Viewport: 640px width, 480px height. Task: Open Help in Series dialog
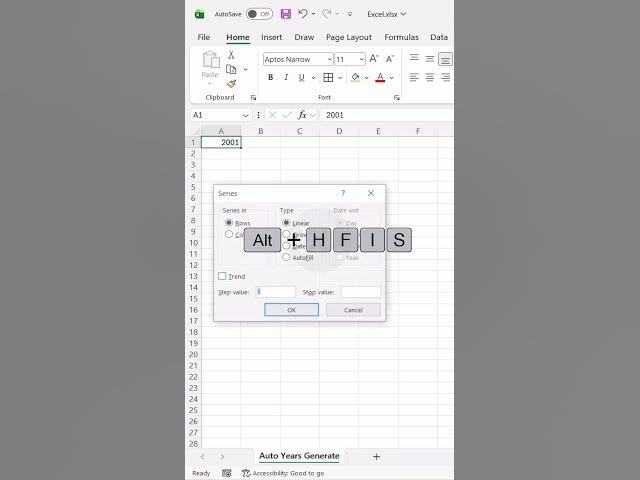(343, 193)
